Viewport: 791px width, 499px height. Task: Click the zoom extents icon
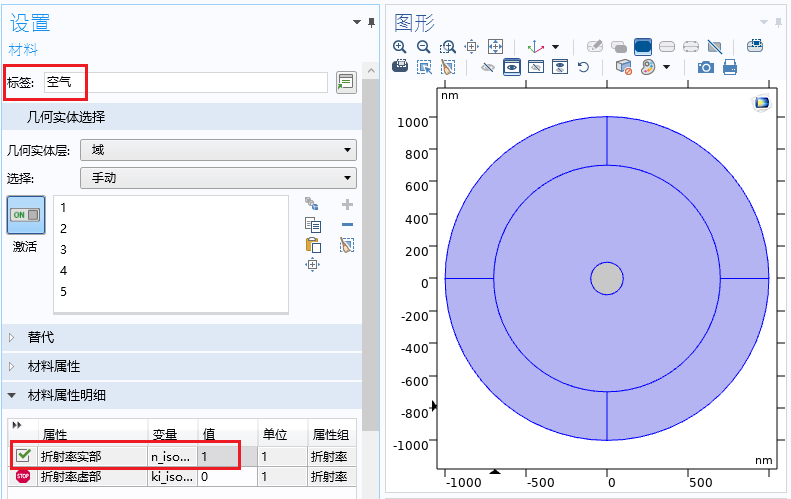point(494,47)
